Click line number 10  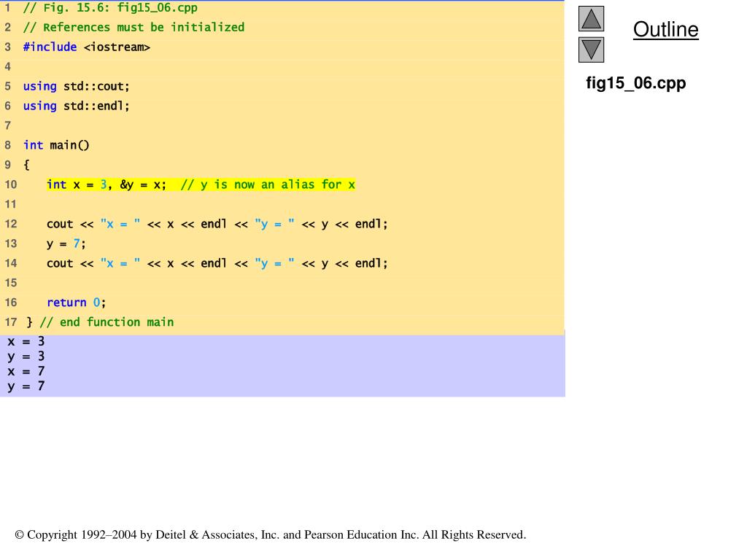click(10, 184)
